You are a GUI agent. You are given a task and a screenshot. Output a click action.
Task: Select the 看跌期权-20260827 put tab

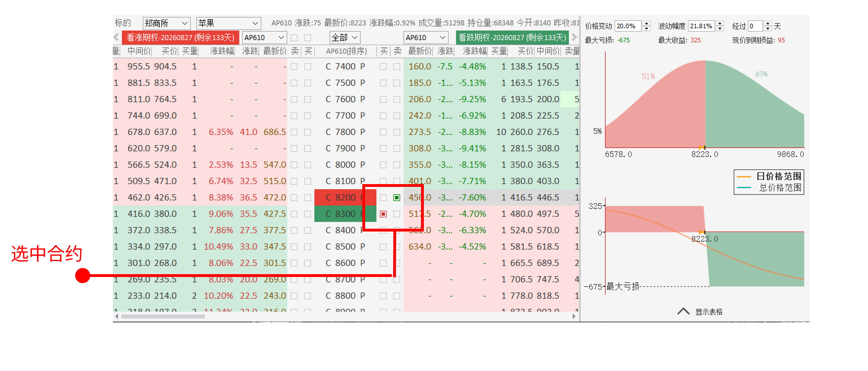[x=512, y=38]
